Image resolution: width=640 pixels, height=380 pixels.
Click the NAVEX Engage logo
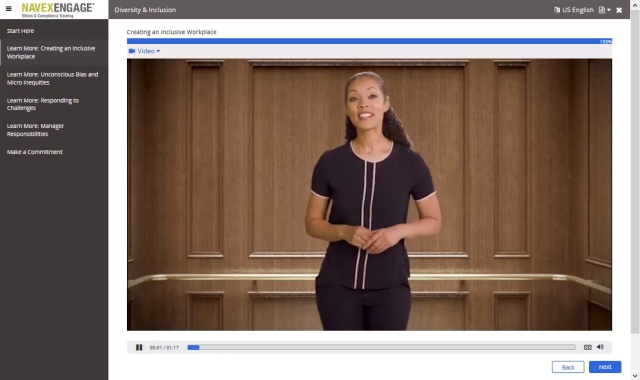(x=58, y=9)
